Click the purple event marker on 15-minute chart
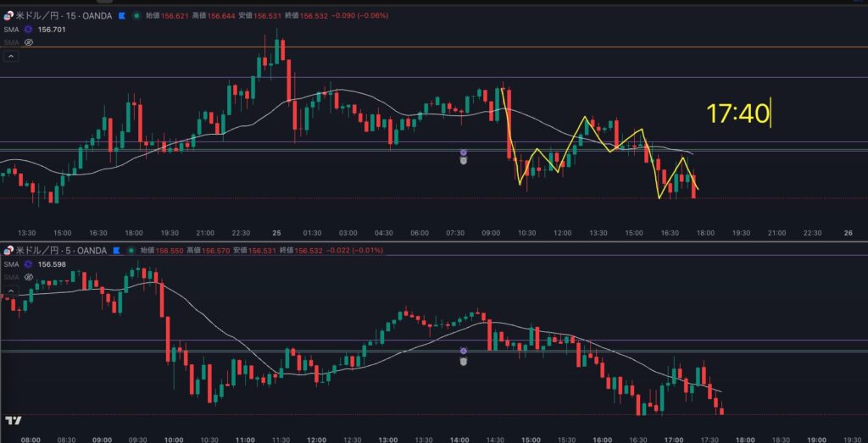This screenshot has height=443, width=868. pos(464,152)
